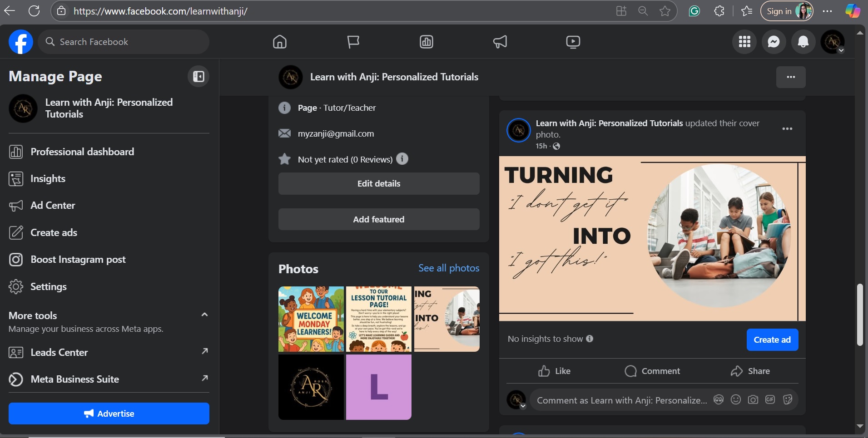
Task: Focus the Search Facebook field
Action: tap(124, 42)
